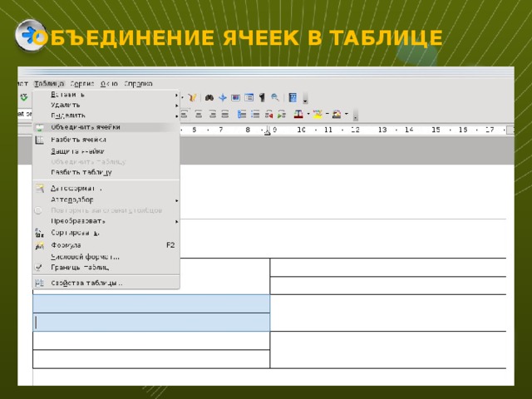Click second highlighted cell with cursor
Image resolution: width=532 pixels, height=399 pixels.
coord(151,323)
